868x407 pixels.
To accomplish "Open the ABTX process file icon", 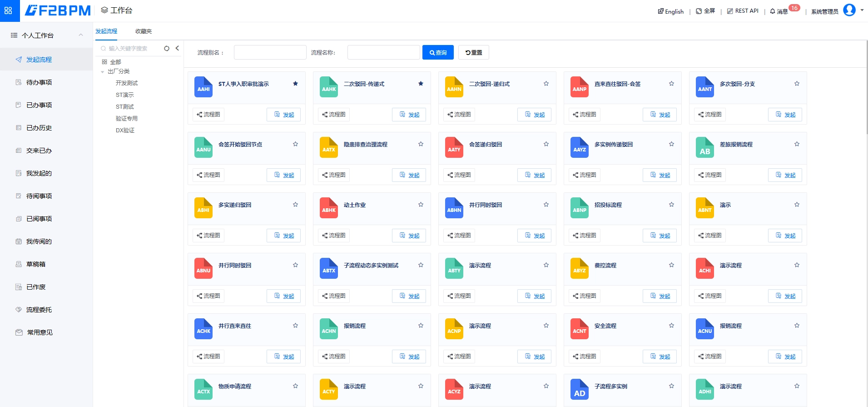I will (x=329, y=268).
